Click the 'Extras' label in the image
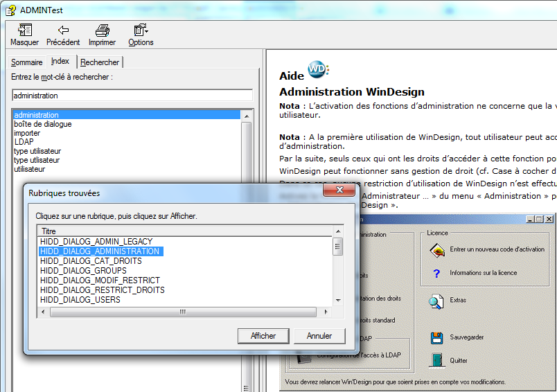The height and width of the screenshot is (392, 557). tap(458, 300)
